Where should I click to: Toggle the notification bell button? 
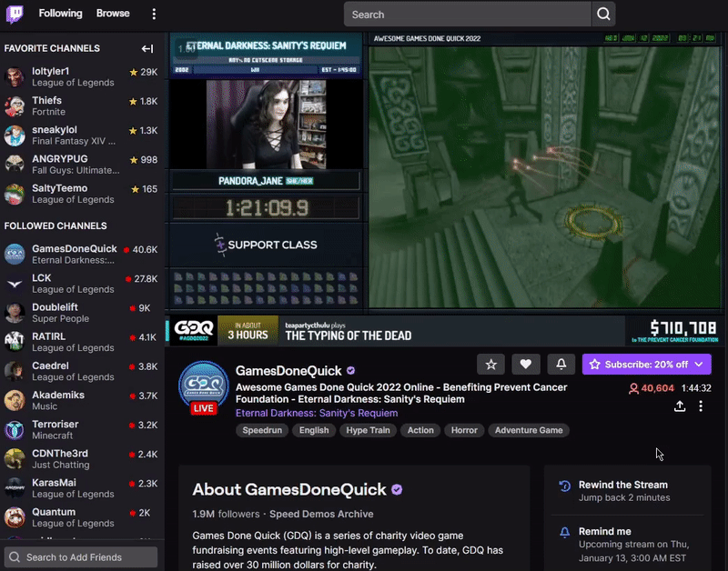coord(561,365)
